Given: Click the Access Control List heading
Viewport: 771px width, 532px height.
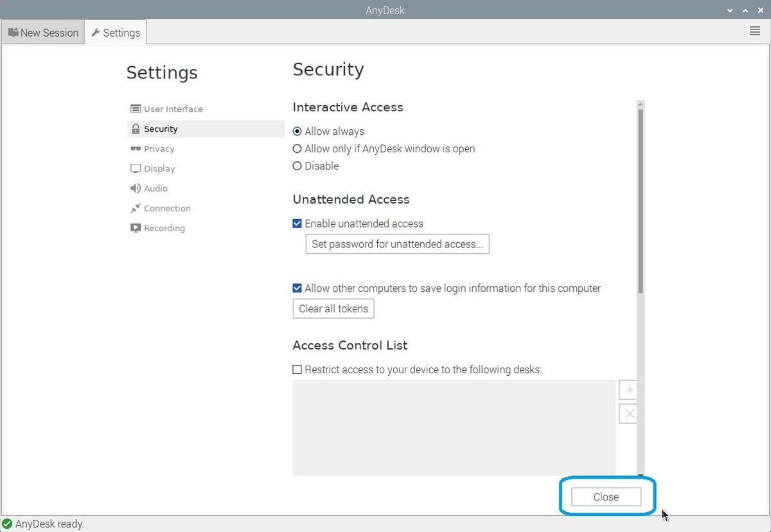Looking at the screenshot, I should [350, 345].
